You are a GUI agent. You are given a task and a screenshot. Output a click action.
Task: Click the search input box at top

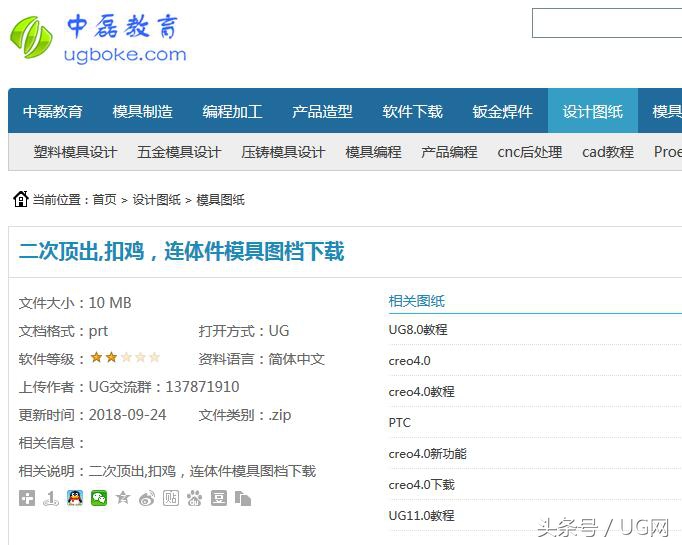pyautogui.click(x=607, y=23)
